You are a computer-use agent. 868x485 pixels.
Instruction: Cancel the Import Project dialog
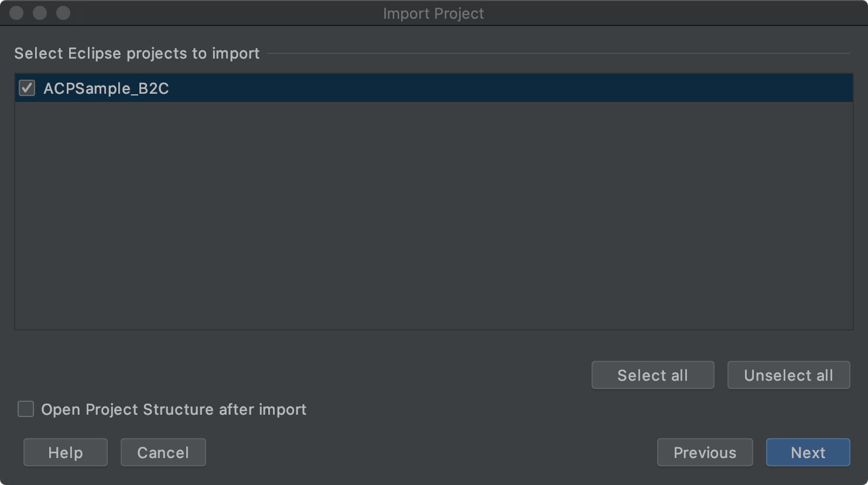[x=163, y=452]
